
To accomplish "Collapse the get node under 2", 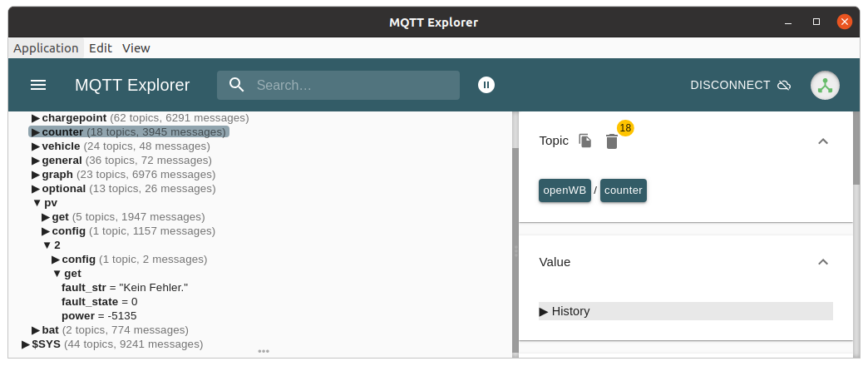I will tap(57, 274).
